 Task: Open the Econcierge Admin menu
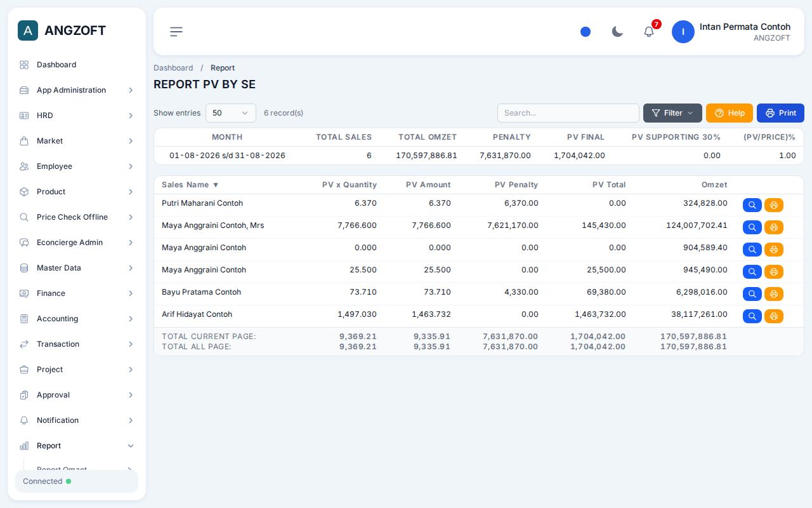click(77, 243)
